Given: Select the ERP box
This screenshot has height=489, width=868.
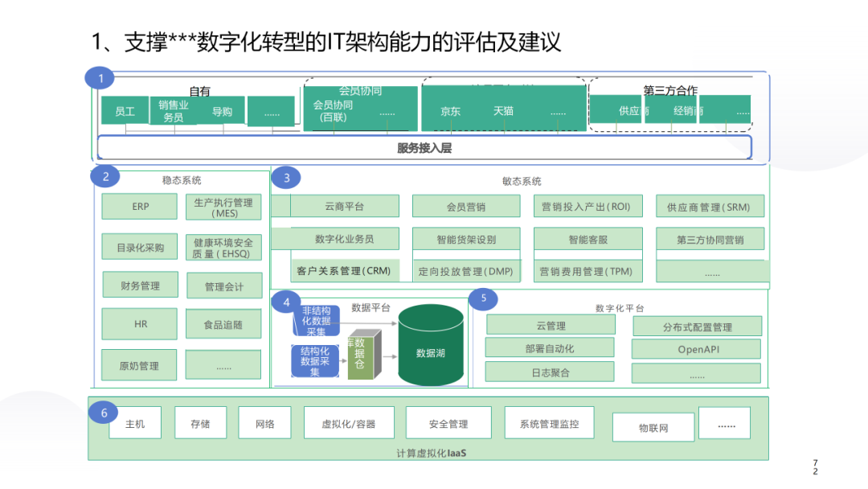Looking at the screenshot, I should coord(140,206).
